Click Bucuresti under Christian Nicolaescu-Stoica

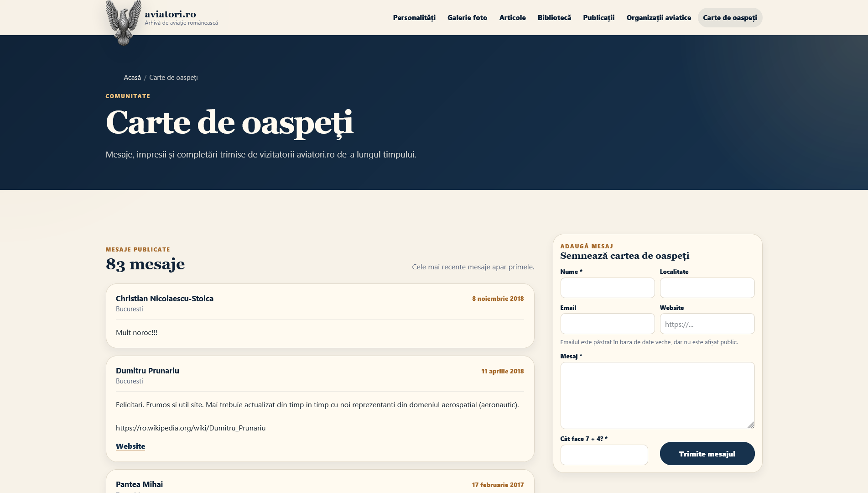(x=129, y=309)
